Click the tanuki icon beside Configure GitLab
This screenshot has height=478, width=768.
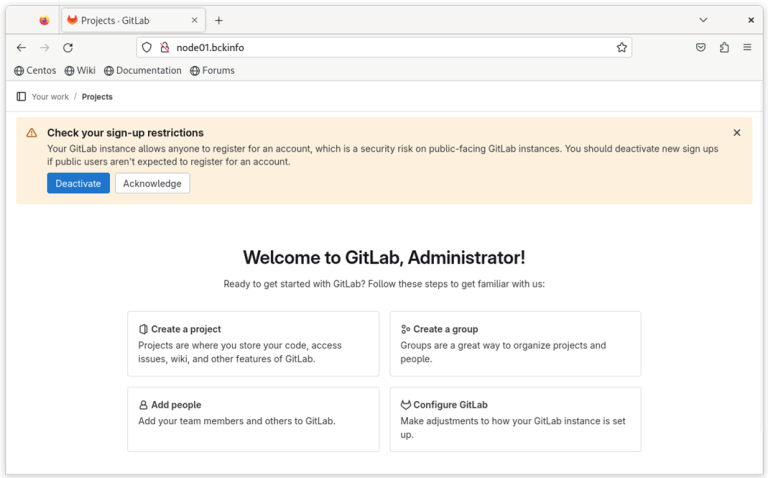click(x=406, y=405)
